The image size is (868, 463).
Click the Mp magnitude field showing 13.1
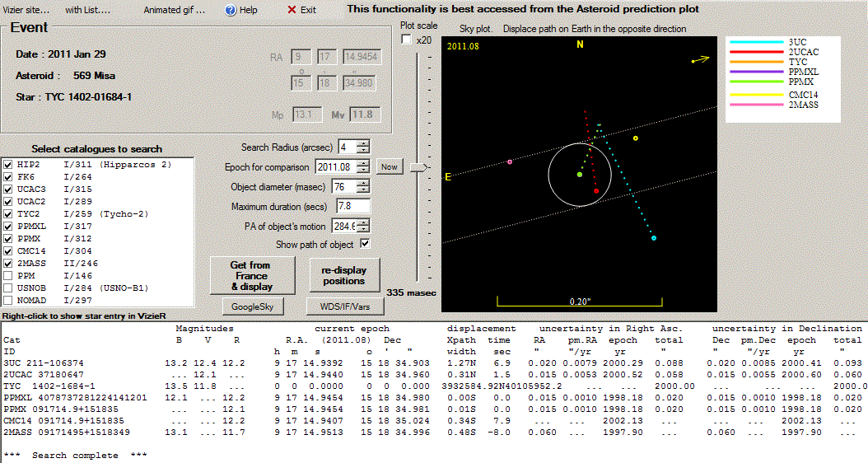pyautogui.click(x=306, y=115)
